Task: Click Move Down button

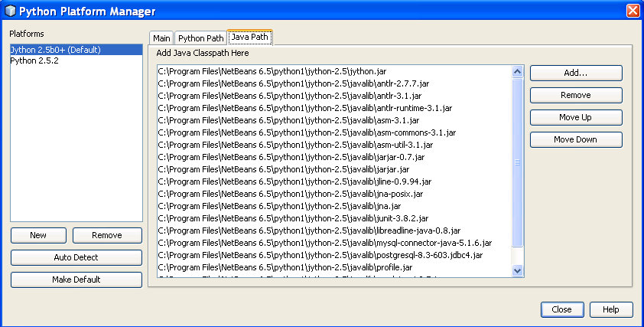Action: [576, 139]
